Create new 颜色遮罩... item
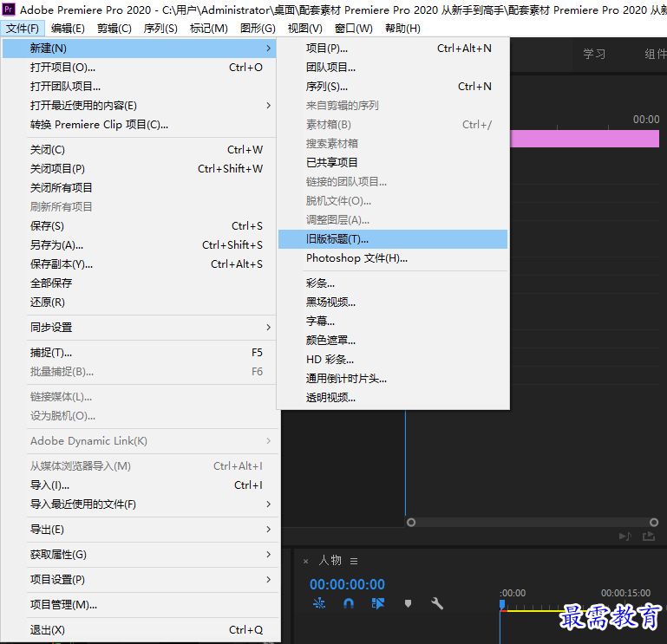667x644 pixels. click(393, 340)
